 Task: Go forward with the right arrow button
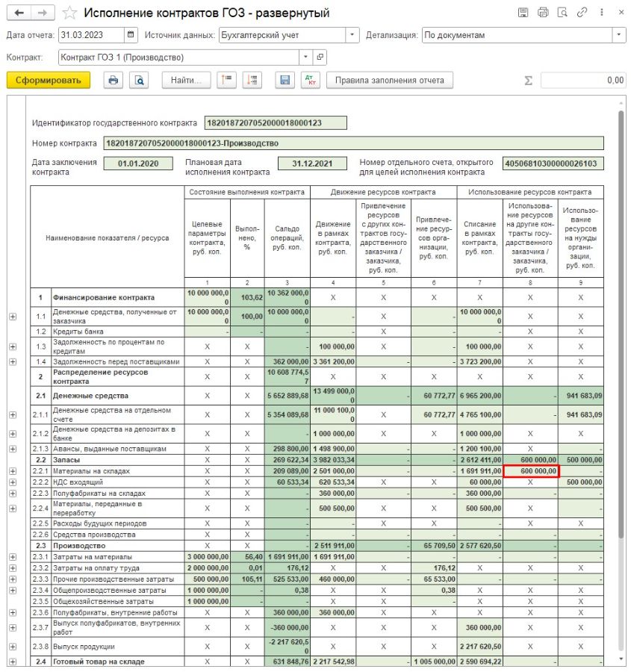pos(43,13)
